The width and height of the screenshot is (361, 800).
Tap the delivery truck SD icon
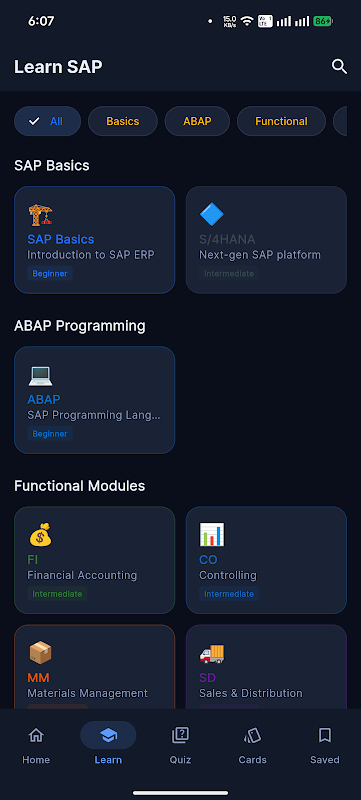212,653
